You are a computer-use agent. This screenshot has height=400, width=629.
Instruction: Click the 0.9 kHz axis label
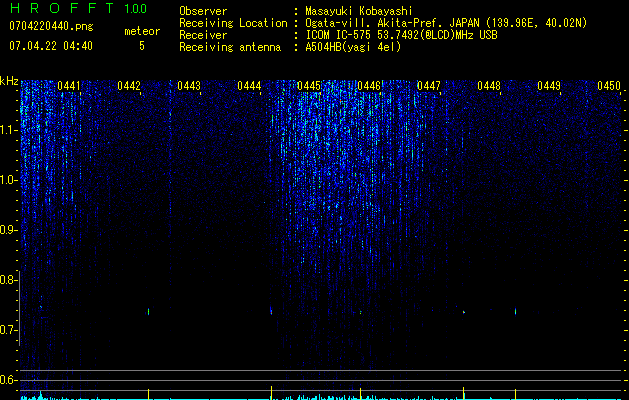tap(8, 230)
